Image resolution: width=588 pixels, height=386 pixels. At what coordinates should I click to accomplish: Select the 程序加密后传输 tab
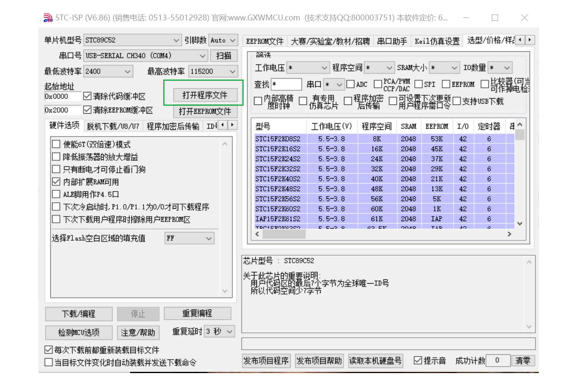point(173,126)
